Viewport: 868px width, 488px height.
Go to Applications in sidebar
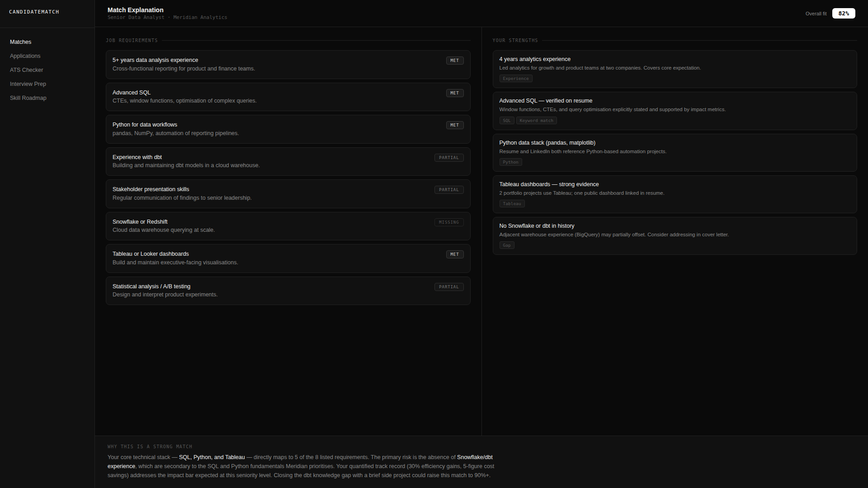point(25,56)
